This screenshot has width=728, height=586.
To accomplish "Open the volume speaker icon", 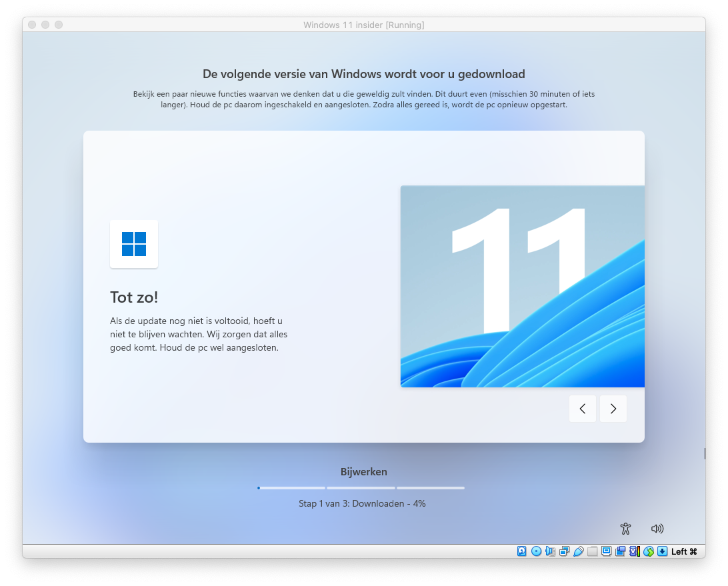I will 657,529.
